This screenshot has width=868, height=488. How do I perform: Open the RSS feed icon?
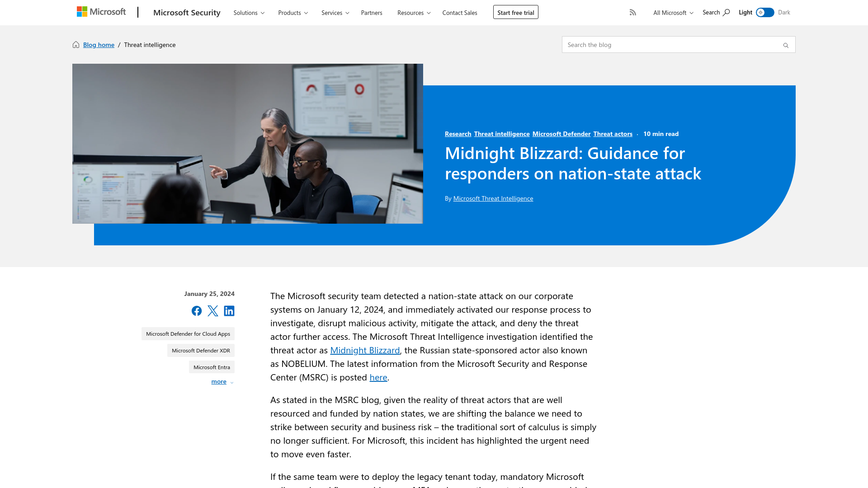[x=632, y=12]
